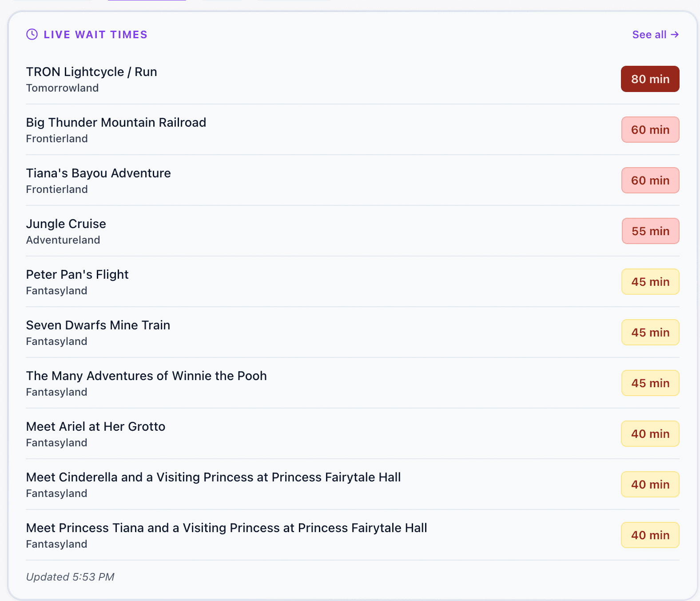Open TRON Lightcycle / Run ride entry
This screenshot has height=601, width=700.
(353, 79)
